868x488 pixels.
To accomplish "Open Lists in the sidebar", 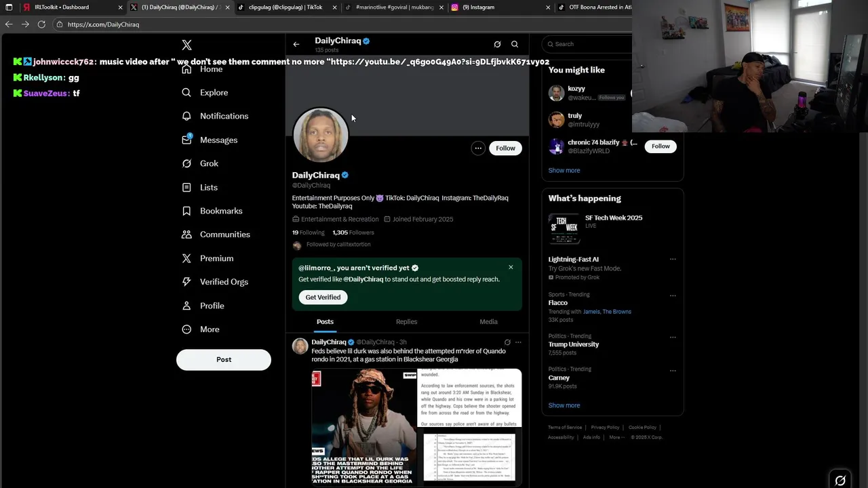I will tap(200, 187).
